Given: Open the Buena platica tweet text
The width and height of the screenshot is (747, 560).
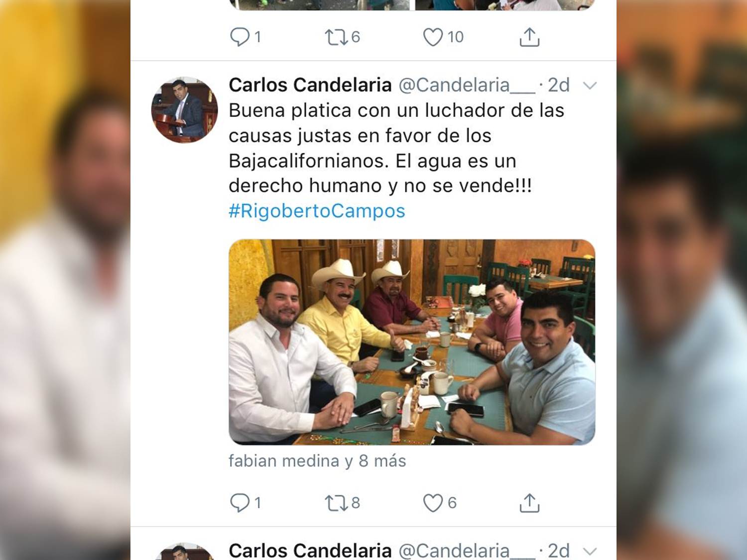Looking at the screenshot, I should point(396,148).
